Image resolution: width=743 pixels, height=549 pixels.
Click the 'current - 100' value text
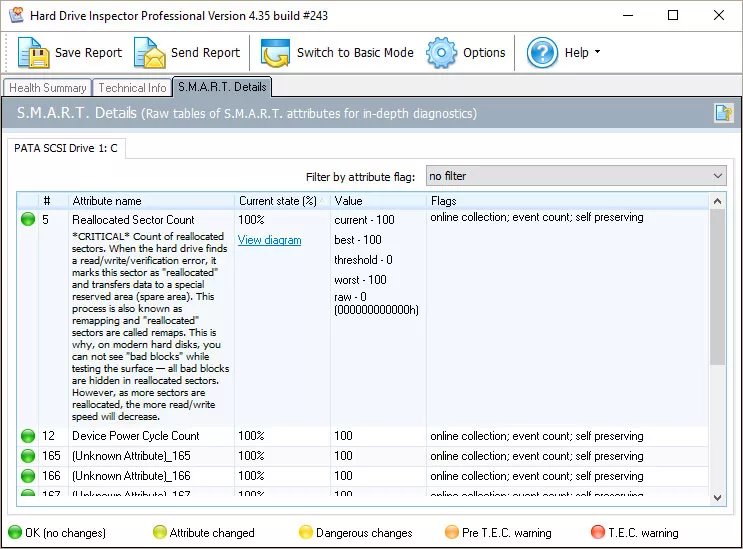pyautogui.click(x=364, y=220)
